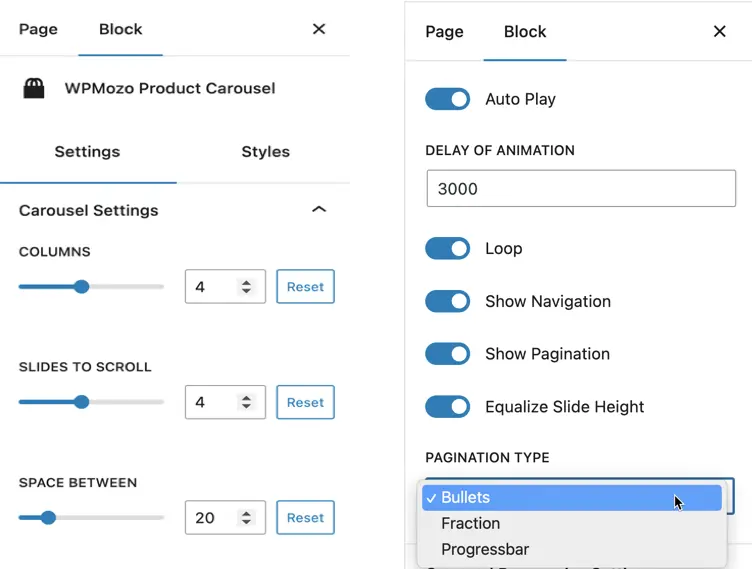Collapse the Carousel Settings panel chevron
Viewport: 756px width, 569px height.
(319, 210)
